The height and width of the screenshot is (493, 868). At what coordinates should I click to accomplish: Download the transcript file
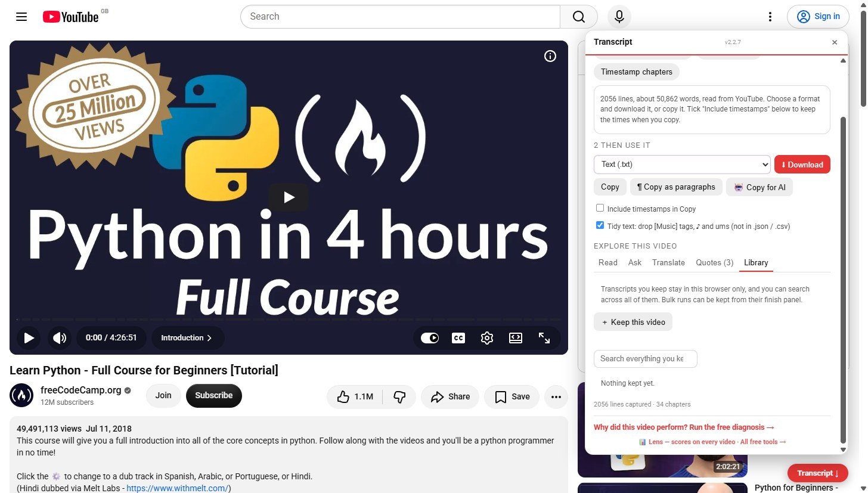click(802, 165)
